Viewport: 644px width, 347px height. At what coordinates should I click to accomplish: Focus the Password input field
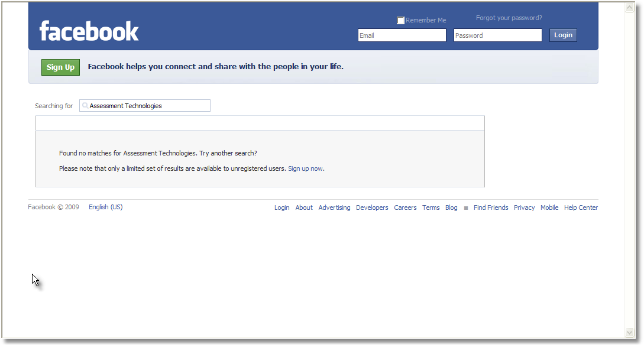498,35
